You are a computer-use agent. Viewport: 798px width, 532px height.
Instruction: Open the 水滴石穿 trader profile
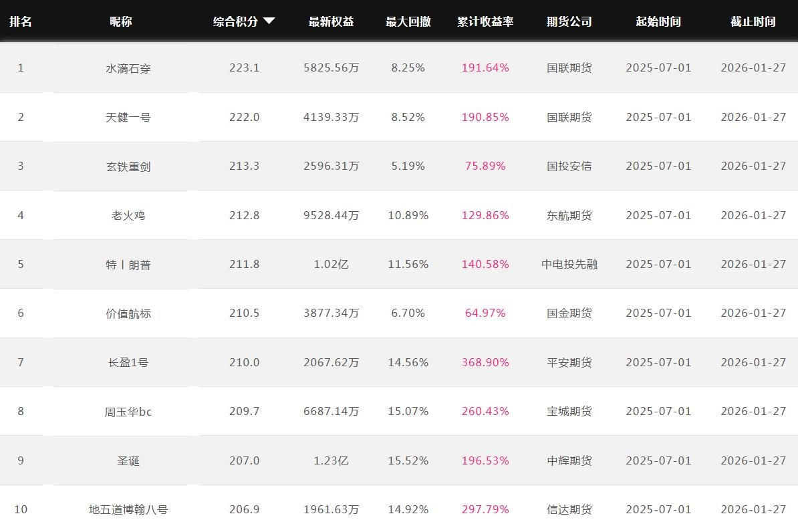tap(128, 68)
